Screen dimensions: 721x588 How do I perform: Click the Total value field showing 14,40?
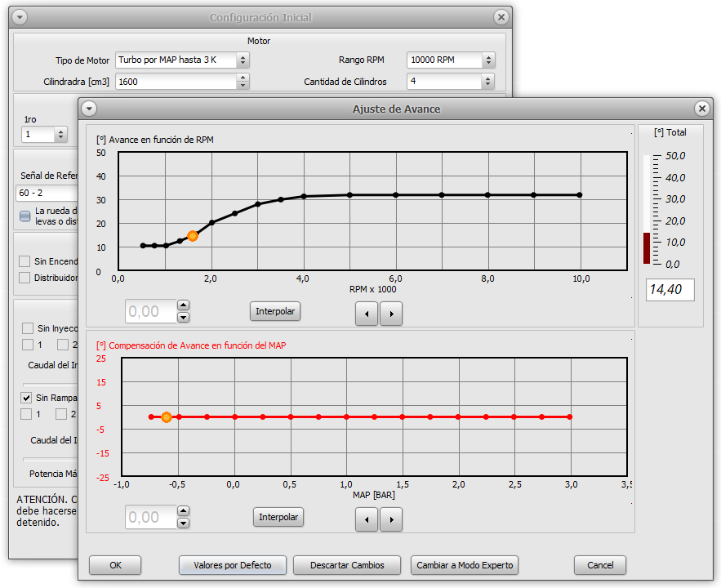(x=670, y=290)
